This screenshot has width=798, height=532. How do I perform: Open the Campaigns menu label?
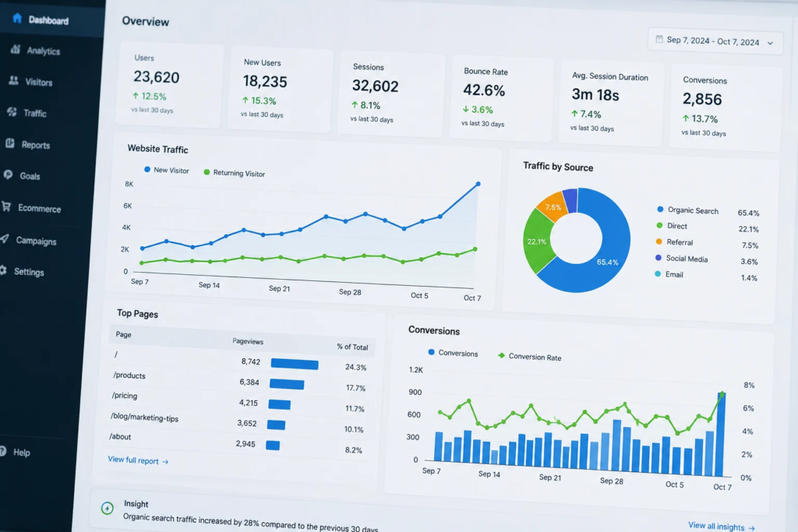[36, 241]
